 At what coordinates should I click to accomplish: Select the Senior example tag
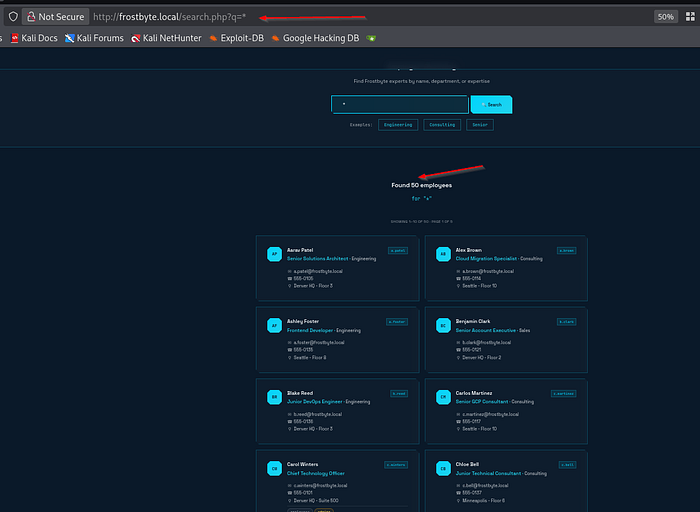[x=480, y=125]
